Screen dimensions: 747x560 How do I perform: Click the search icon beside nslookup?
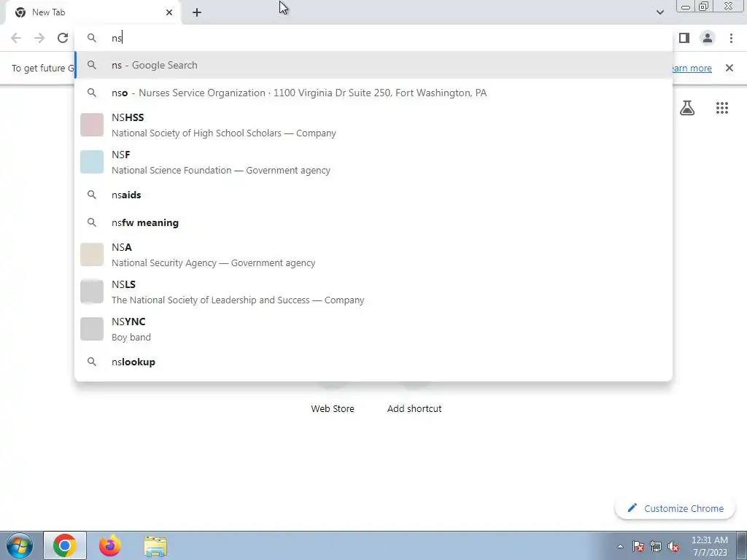92,362
